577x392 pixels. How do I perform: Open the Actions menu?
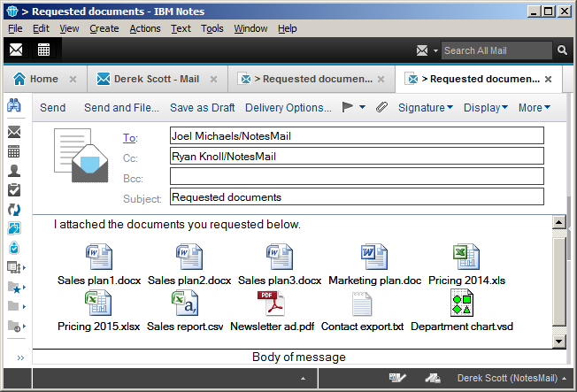pyautogui.click(x=144, y=28)
